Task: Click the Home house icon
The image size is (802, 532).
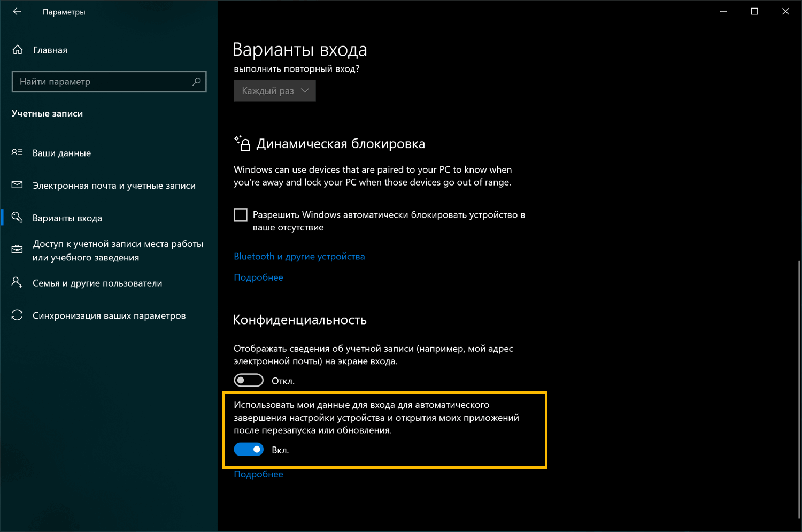Action: point(18,50)
